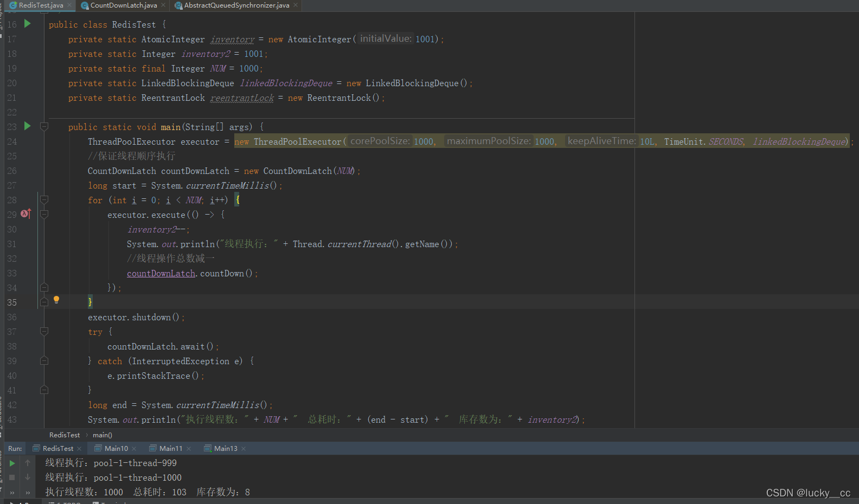Open the yellow lightbulb quick-fix on line 35

(56, 300)
